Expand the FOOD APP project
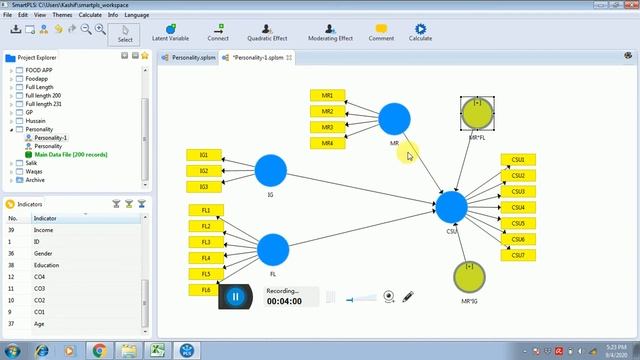 11,71
